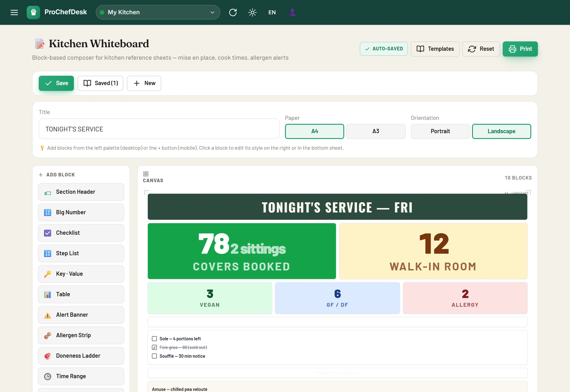Check the Sole – 4 portions left box

(x=154, y=339)
